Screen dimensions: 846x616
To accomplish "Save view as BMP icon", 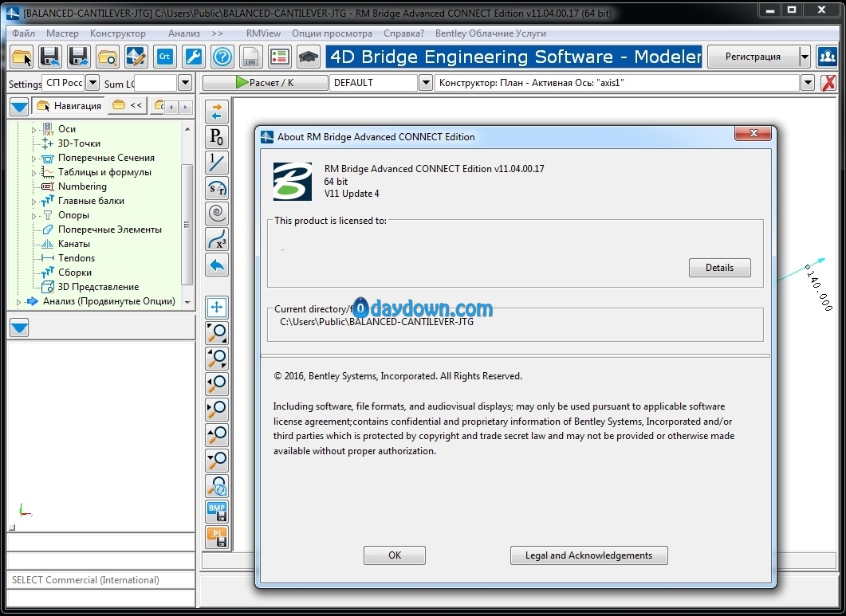I will click(217, 512).
